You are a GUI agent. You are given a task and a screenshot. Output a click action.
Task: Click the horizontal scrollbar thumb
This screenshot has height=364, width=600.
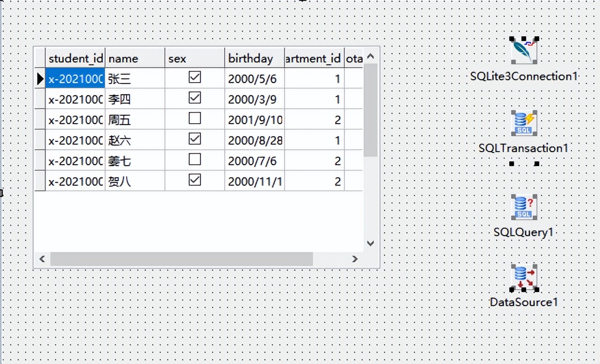click(182, 259)
